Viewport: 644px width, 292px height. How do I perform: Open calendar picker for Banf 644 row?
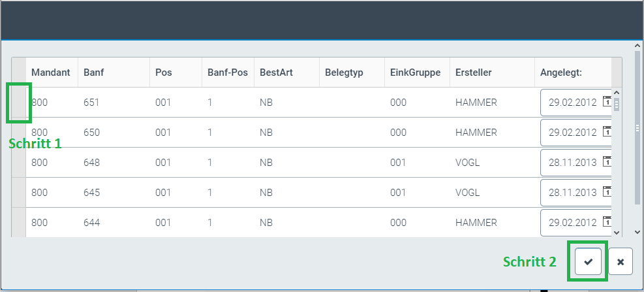tap(607, 221)
